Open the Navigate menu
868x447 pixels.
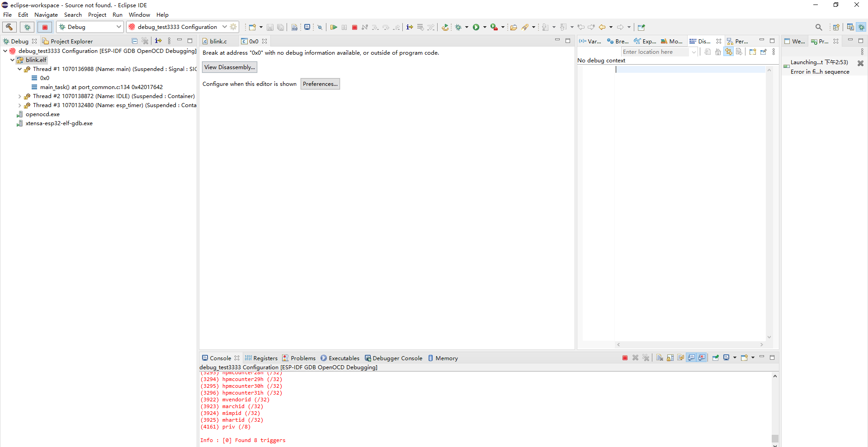pyautogui.click(x=46, y=15)
